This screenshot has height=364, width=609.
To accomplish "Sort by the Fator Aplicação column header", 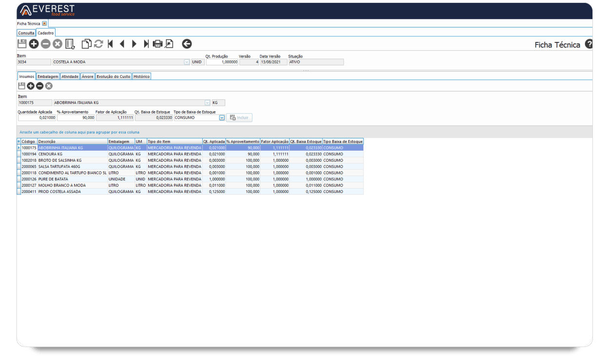I will point(275,141).
